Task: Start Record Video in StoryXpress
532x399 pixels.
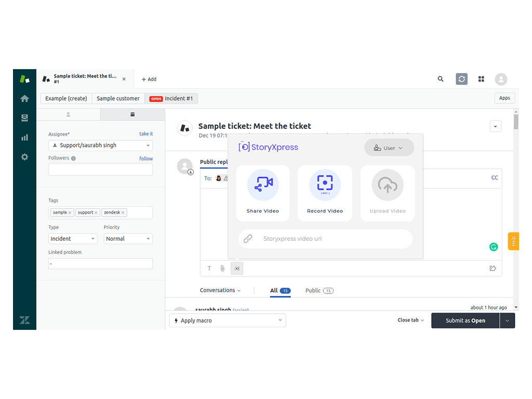Action: pyautogui.click(x=325, y=185)
